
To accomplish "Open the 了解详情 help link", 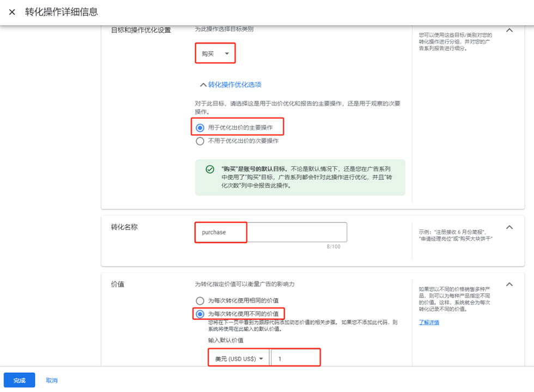I will pos(429,322).
